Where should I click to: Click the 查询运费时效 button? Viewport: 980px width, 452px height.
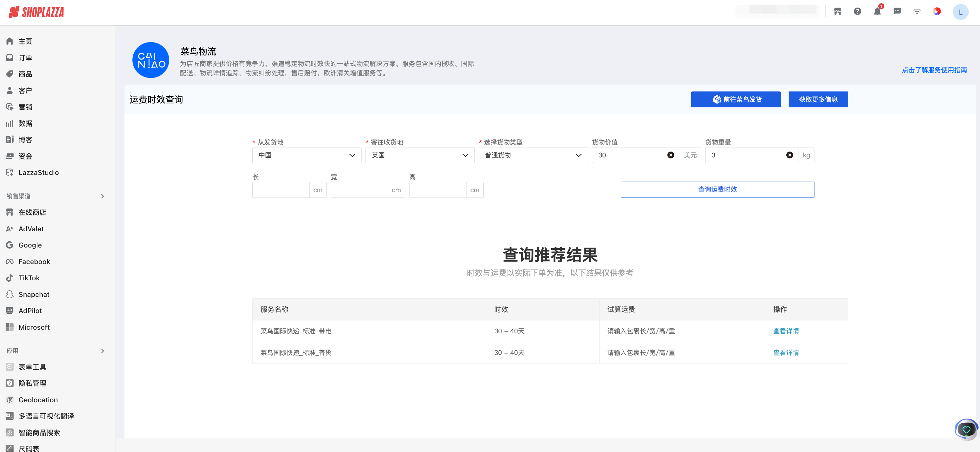[717, 189]
